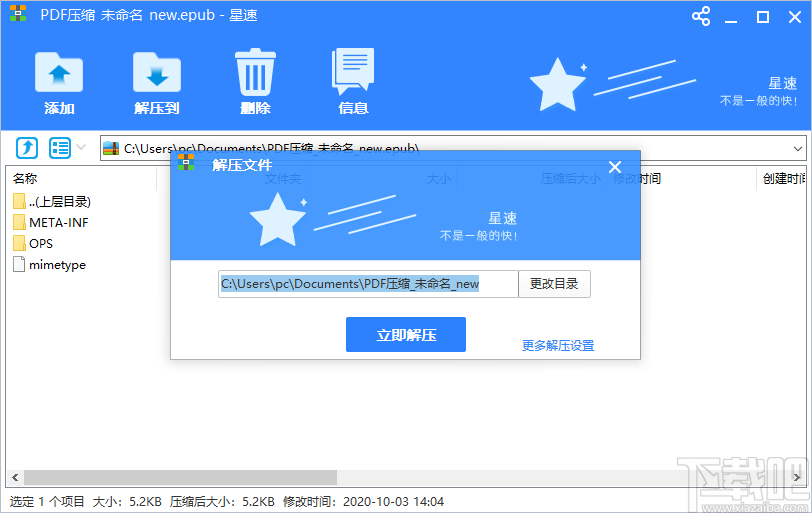Image resolution: width=812 pixels, height=513 pixels.
Task: Click the META-INF folder icon
Action: pyautogui.click(x=19, y=223)
